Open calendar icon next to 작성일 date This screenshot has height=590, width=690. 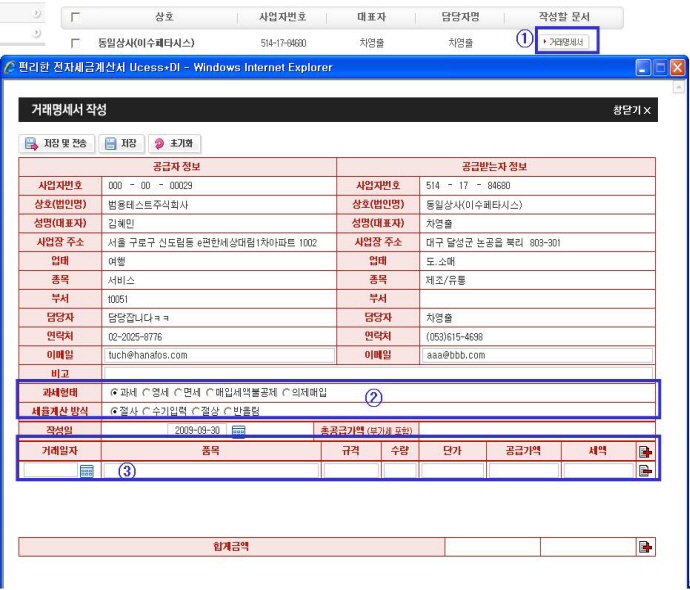pyautogui.click(x=238, y=431)
